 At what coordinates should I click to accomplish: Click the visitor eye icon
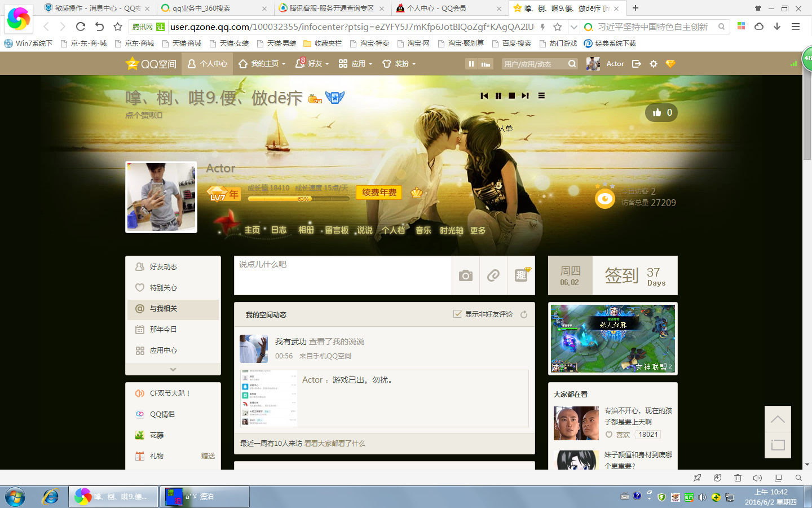605,199
